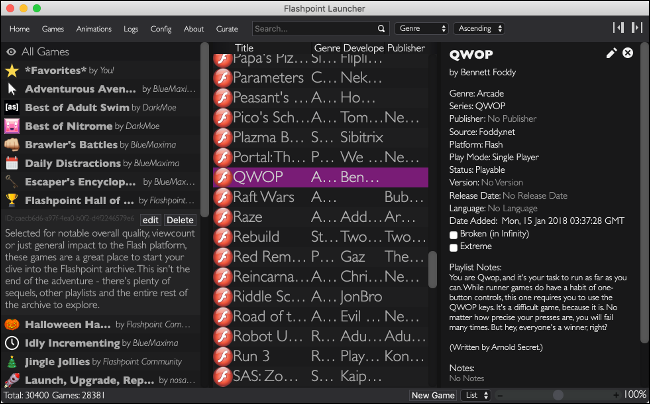Select the Best of Nitrome playlist icon

(x=12, y=126)
